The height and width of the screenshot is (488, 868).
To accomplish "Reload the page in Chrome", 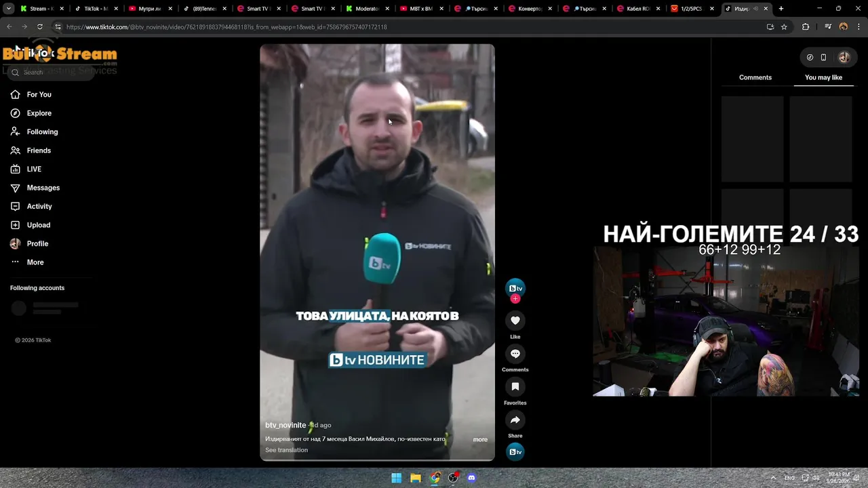I will point(39,27).
